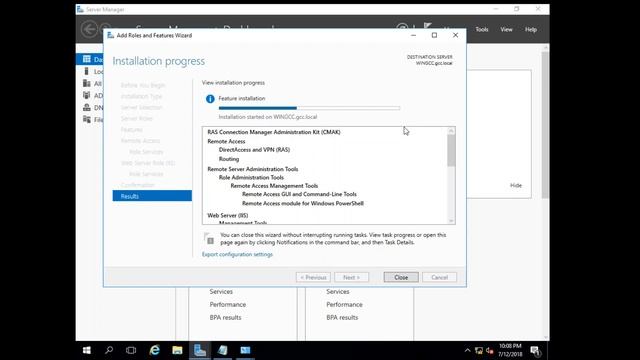Image resolution: width=640 pixels, height=360 pixels.
Task: Open the Windows Start menu
Action: click(x=87, y=350)
